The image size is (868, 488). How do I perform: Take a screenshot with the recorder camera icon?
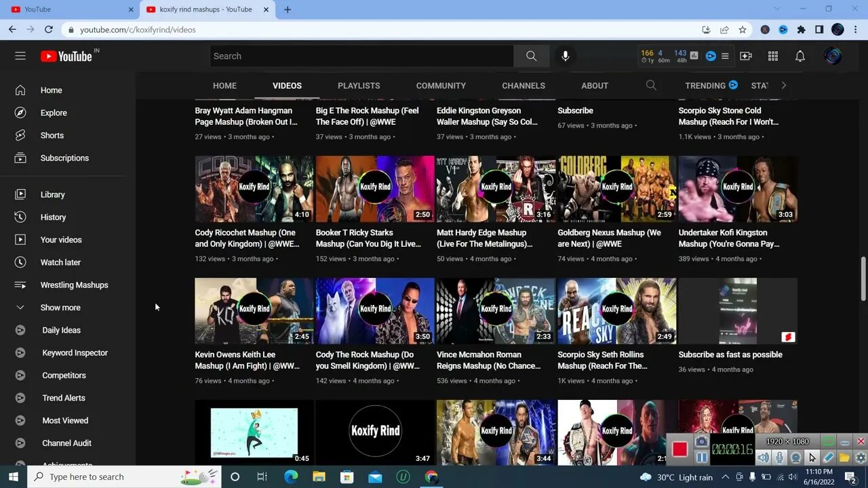[702, 442]
